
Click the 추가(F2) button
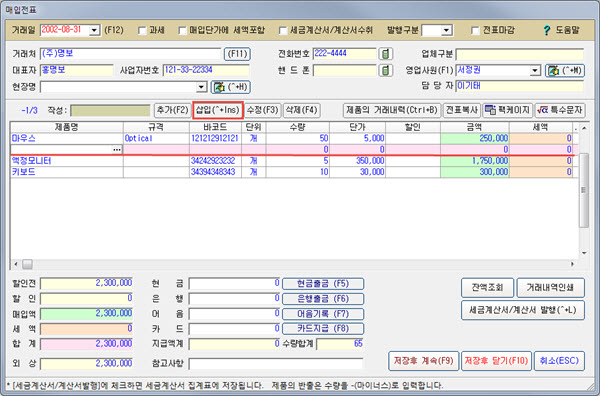173,110
